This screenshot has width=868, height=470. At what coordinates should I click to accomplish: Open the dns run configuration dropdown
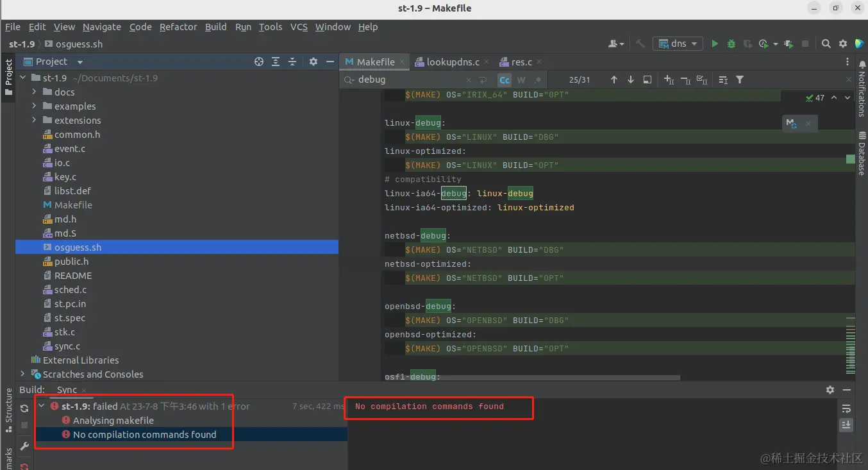(678, 44)
